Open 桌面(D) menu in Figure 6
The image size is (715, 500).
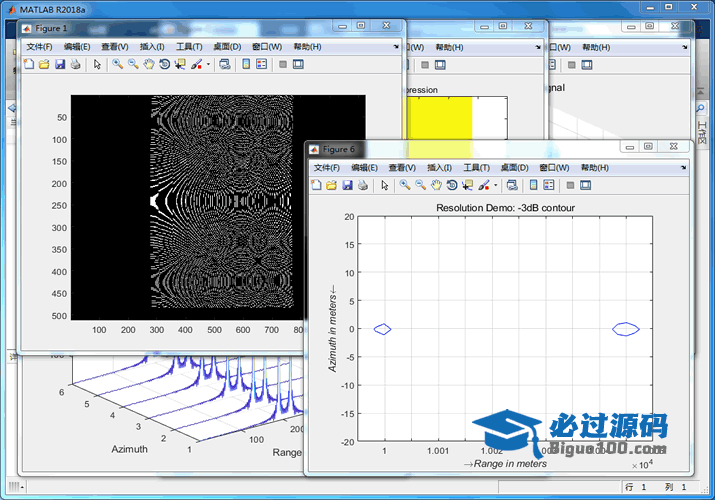(514, 168)
